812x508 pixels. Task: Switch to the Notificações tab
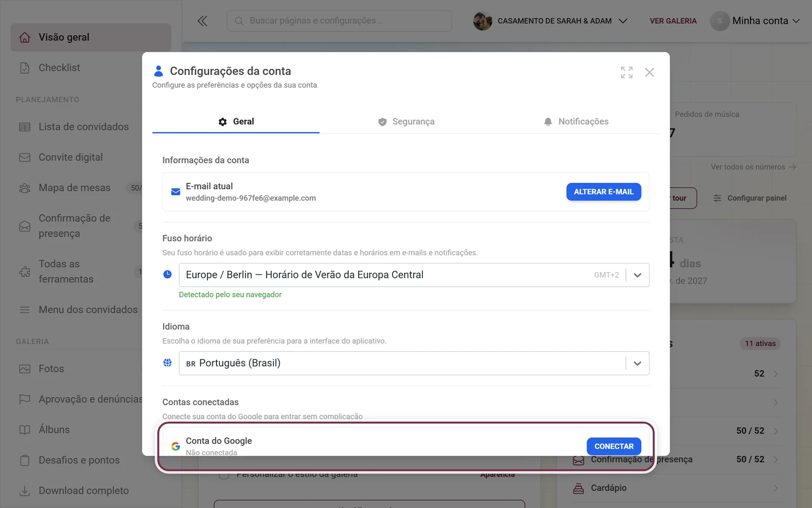click(576, 121)
